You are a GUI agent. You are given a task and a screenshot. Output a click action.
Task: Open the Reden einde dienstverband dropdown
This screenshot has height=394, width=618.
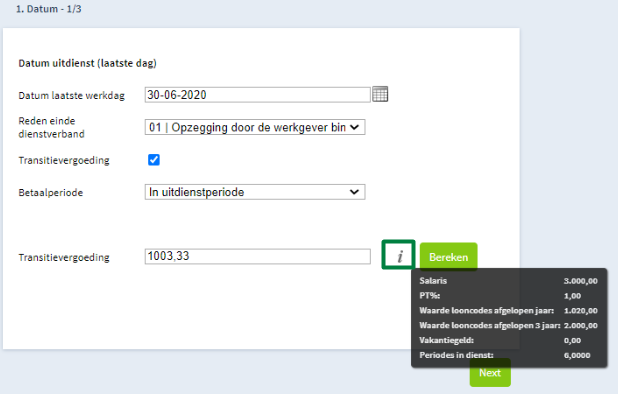255,127
